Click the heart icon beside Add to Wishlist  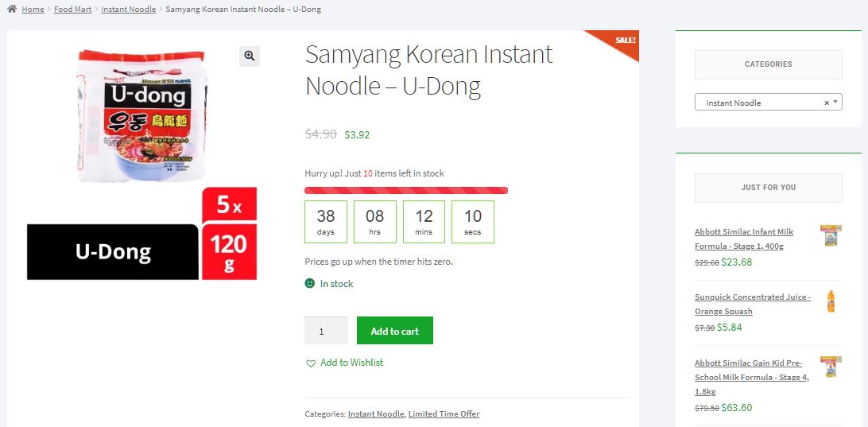tap(311, 363)
